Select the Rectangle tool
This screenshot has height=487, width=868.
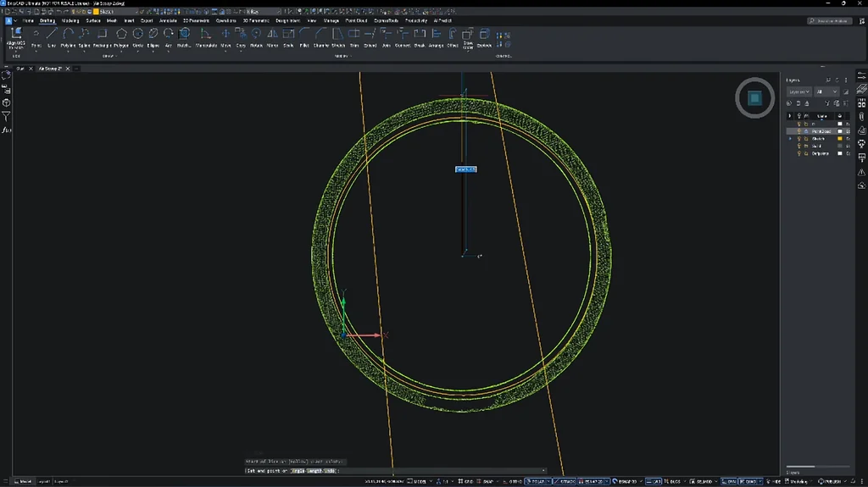point(102,37)
